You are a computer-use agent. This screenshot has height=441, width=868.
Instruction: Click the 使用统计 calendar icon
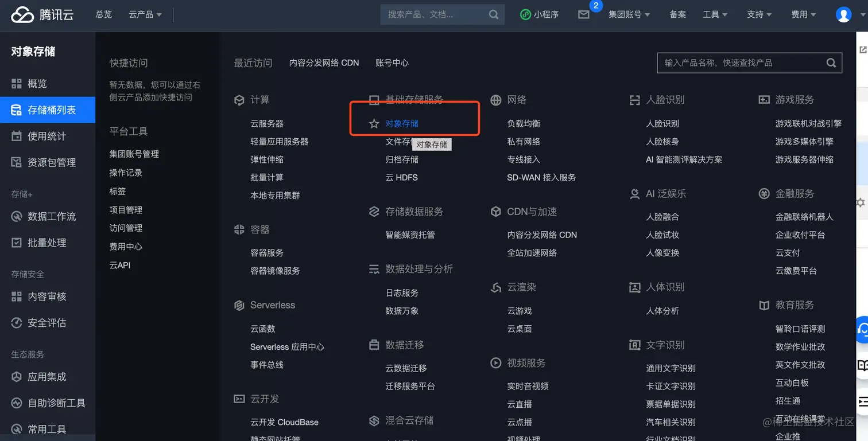pyautogui.click(x=17, y=136)
